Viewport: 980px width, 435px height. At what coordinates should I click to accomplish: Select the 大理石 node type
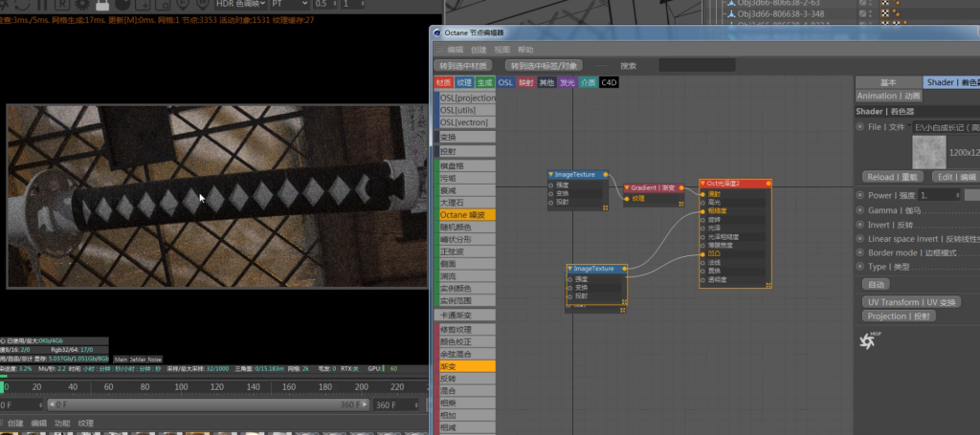pyautogui.click(x=464, y=203)
